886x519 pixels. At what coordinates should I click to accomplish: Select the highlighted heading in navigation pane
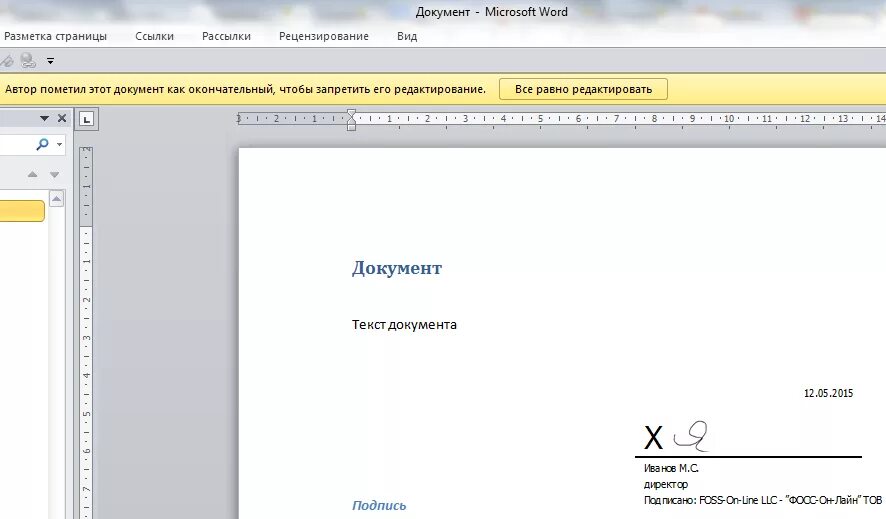[x=22, y=211]
